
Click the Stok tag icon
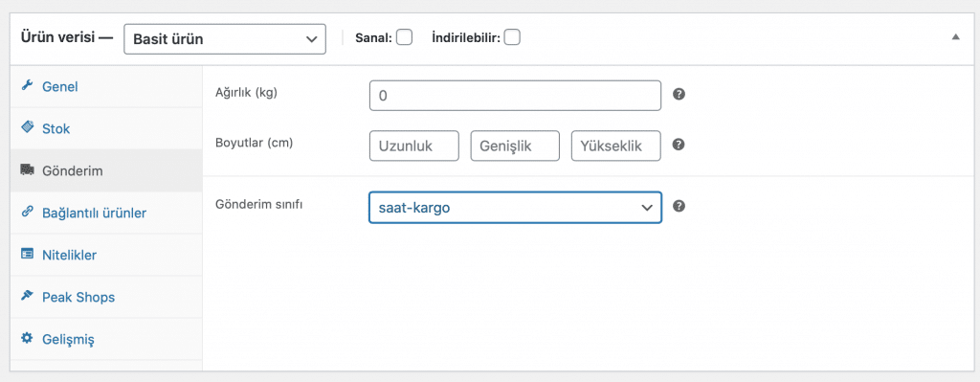coord(27,128)
